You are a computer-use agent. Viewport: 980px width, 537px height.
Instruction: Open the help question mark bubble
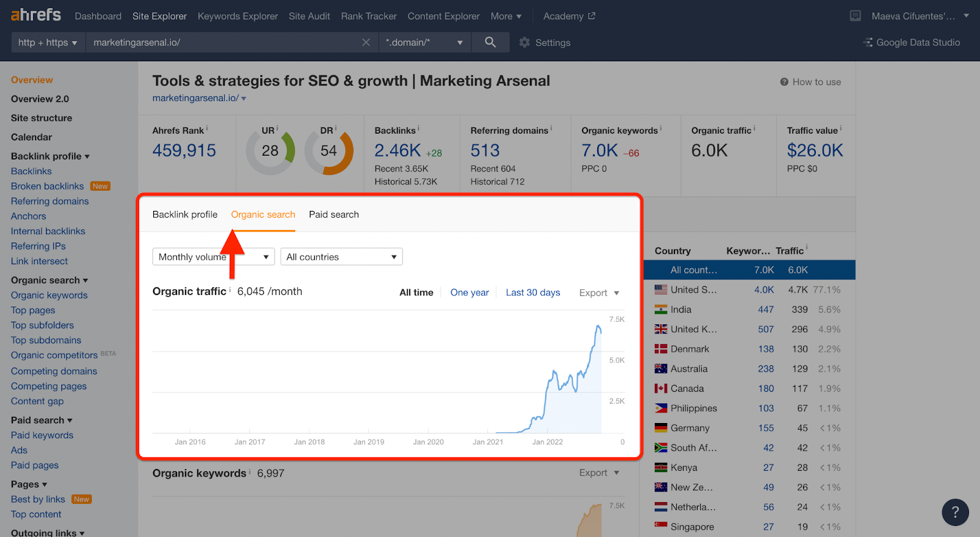[955, 512]
